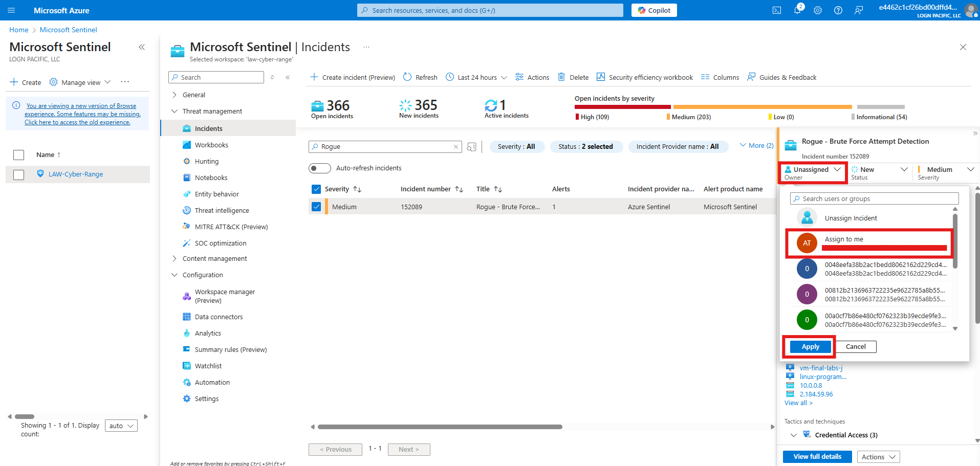Image resolution: width=980 pixels, height=466 pixels.
Task: Clear the Rogue search text
Action: tap(455, 147)
